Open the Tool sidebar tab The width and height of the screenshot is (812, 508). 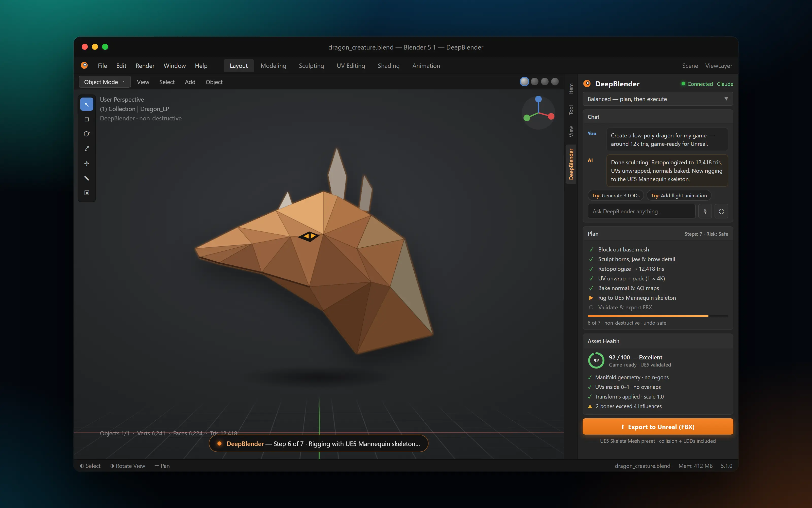pos(571,110)
